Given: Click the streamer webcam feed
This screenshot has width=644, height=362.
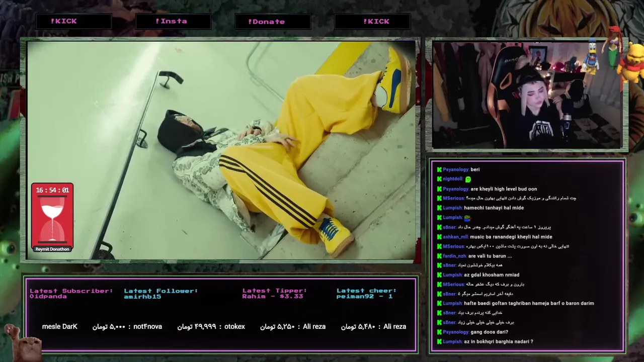Looking at the screenshot, I should [527, 95].
